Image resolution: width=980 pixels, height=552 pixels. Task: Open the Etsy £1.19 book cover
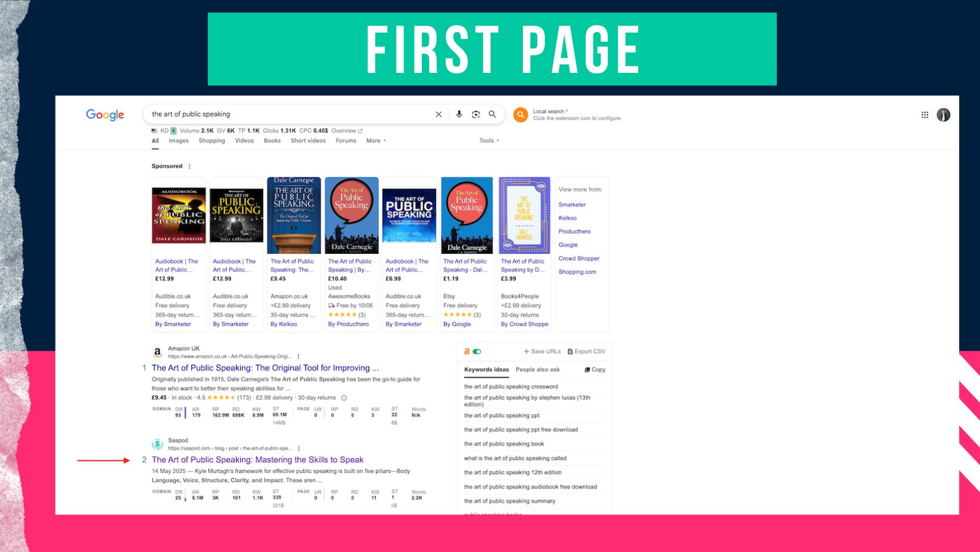467,215
